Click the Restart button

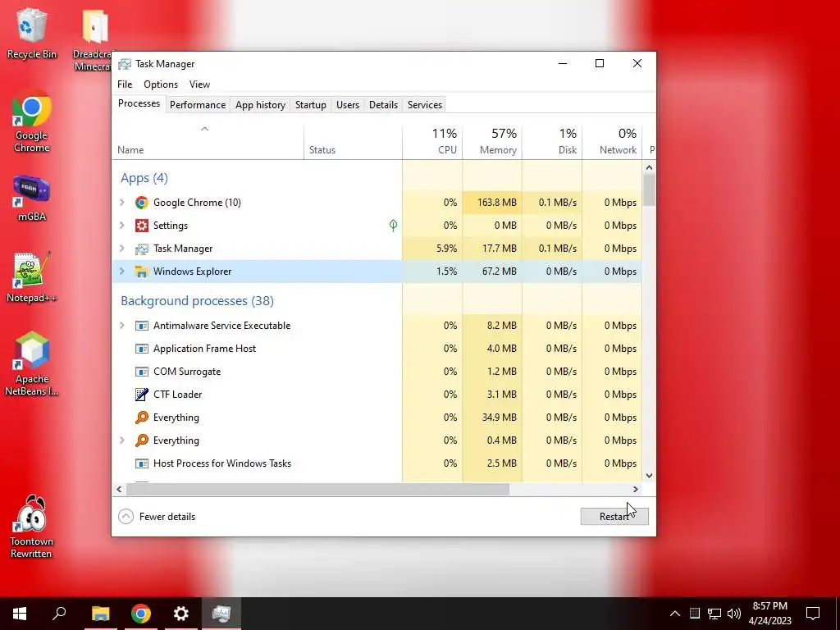coord(614,517)
